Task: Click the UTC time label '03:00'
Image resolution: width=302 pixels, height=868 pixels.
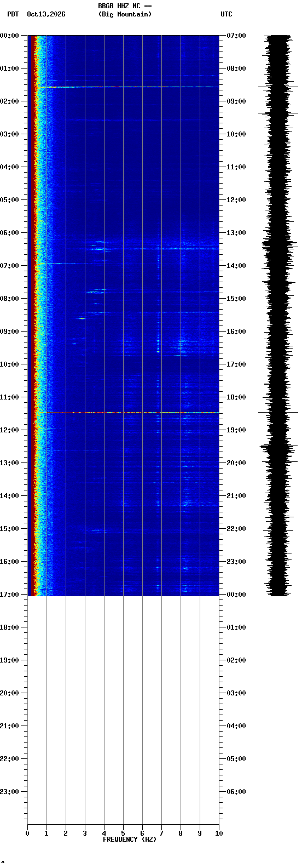Action: pyautogui.click(x=236, y=693)
